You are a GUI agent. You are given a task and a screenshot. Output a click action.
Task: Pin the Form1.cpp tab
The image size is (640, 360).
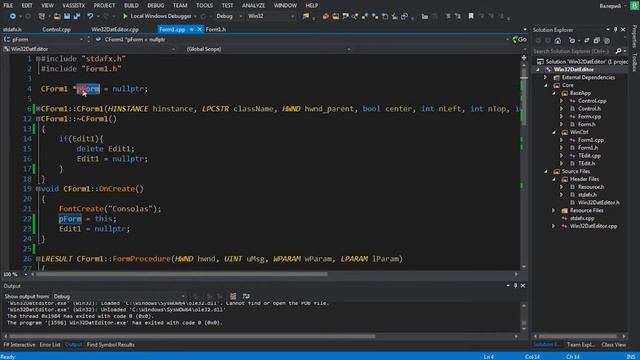[x=191, y=29]
